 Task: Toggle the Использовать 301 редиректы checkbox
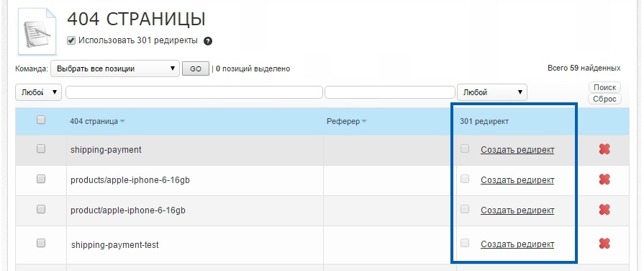click(71, 40)
